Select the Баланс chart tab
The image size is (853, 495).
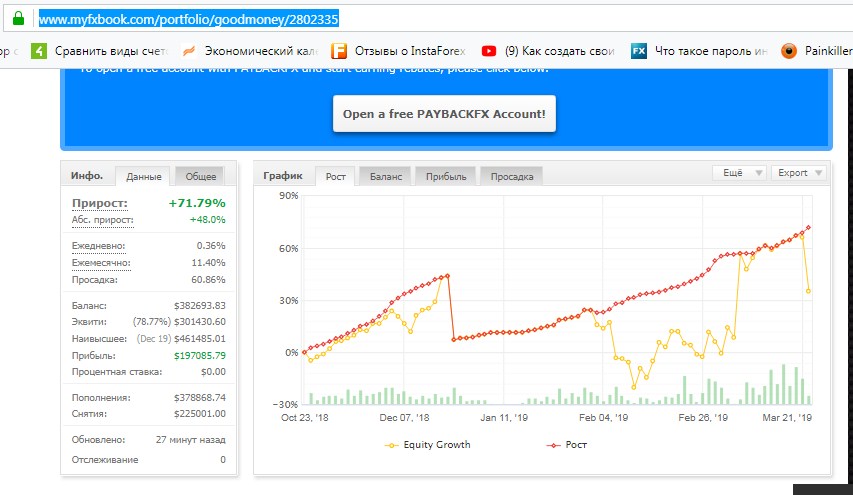tap(386, 176)
